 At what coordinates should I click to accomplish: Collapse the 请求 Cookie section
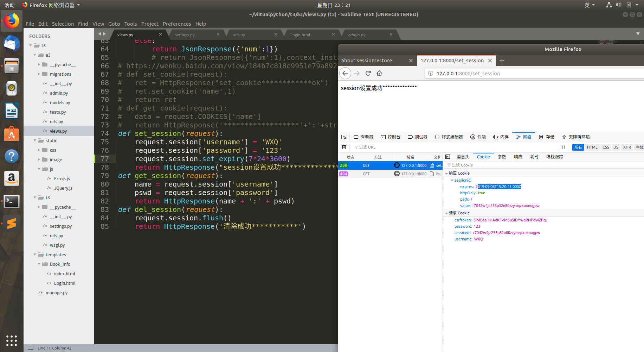coord(446,213)
